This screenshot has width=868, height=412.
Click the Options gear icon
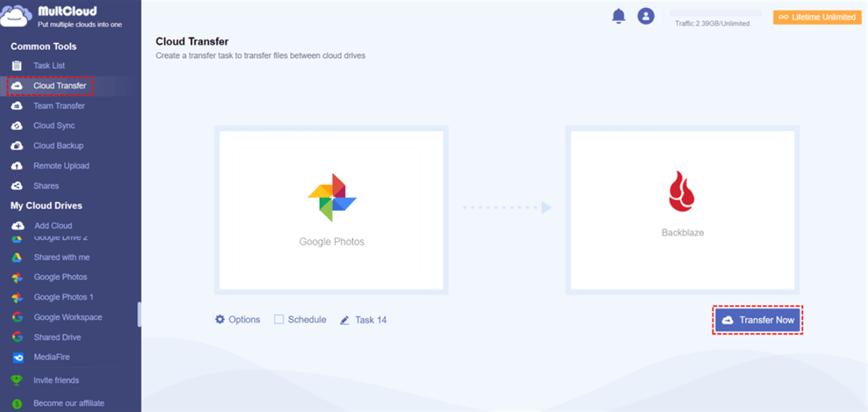220,319
